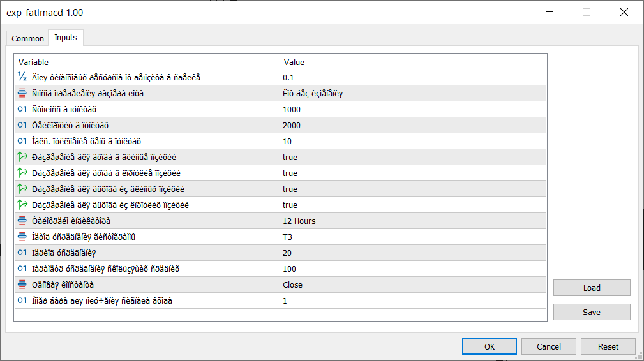This screenshot has width=644, height=361.
Task: Click the Reset button
Action: tap(608, 346)
